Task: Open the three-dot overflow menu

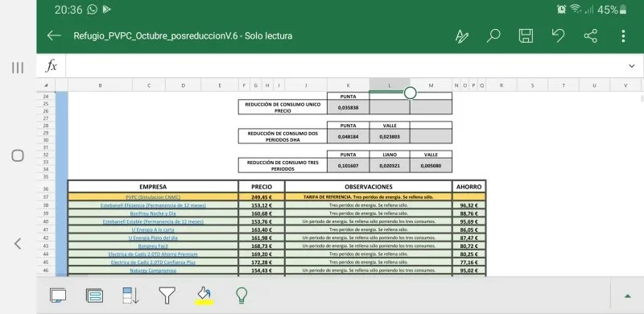Action: coord(623,36)
